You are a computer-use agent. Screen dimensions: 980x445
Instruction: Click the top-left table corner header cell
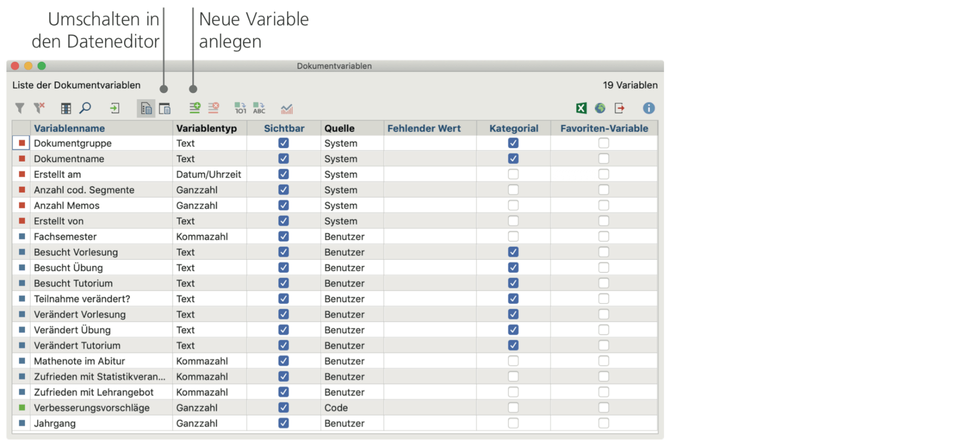(21, 128)
